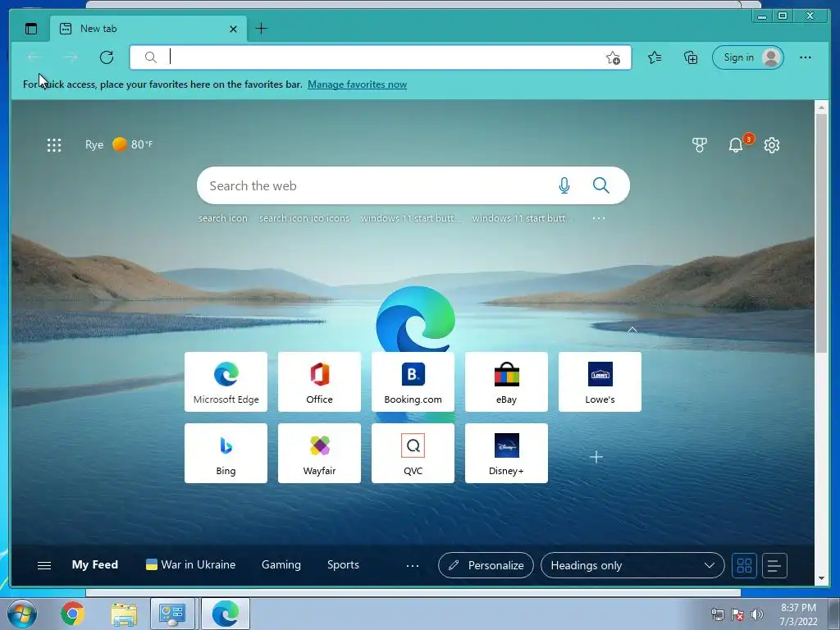Viewport: 840px width, 630px height.
Task: Open Microsoft Rewards trophy icon
Action: pyautogui.click(x=699, y=145)
